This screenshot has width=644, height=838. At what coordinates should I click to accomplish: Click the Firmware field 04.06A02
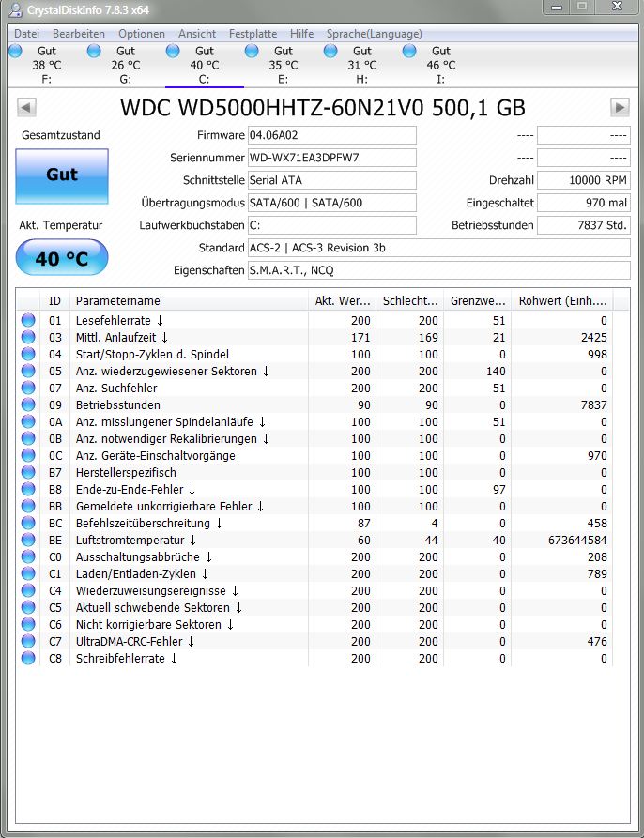click(332, 135)
